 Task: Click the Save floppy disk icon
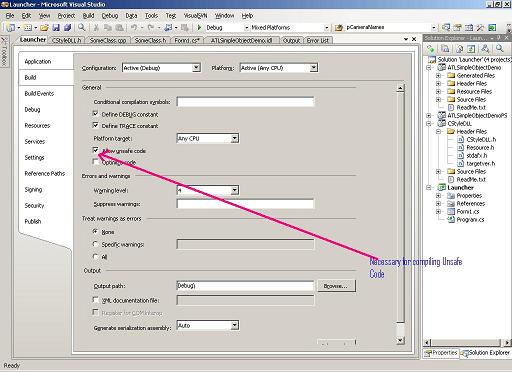tap(56, 28)
